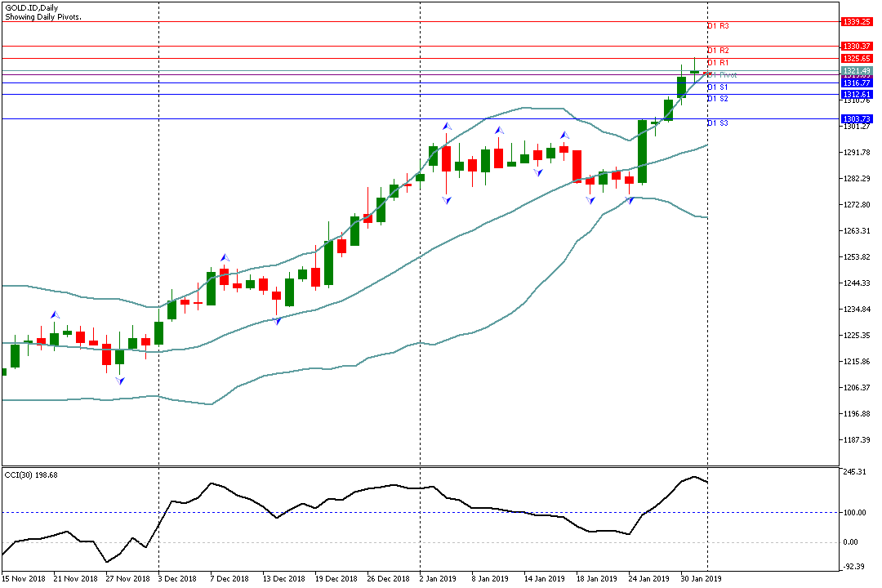Click the down fractal arrow below 27 Nov 2018 low
Image resolution: width=882 pixels, height=588 pixels.
point(120,381)
